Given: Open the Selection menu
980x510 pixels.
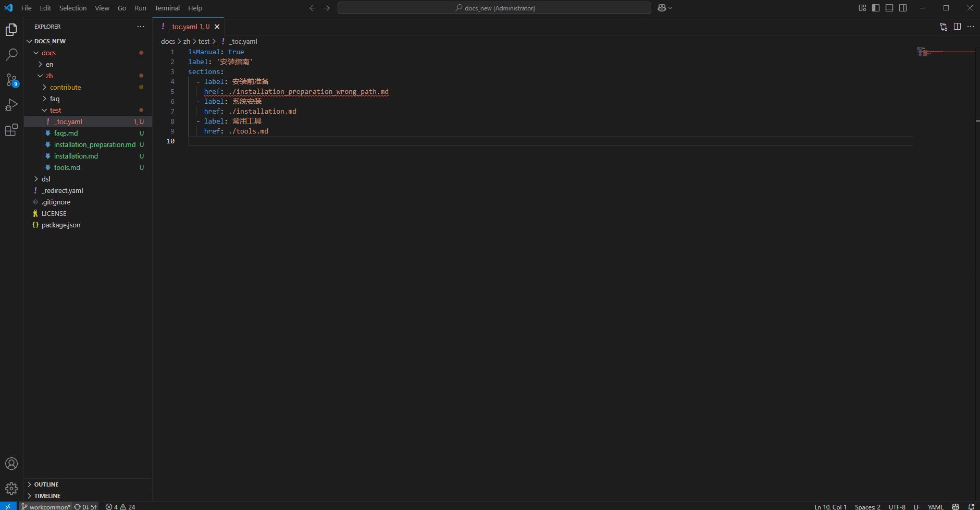Looking at the screenshot, I should pos(73,8).
